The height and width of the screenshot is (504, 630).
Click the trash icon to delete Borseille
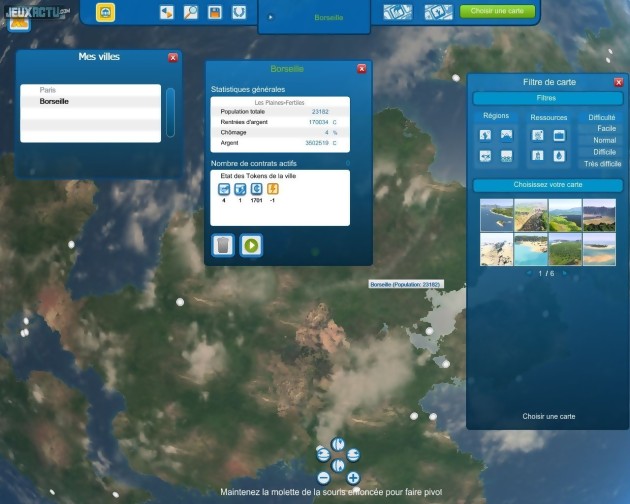coord(223,245)
